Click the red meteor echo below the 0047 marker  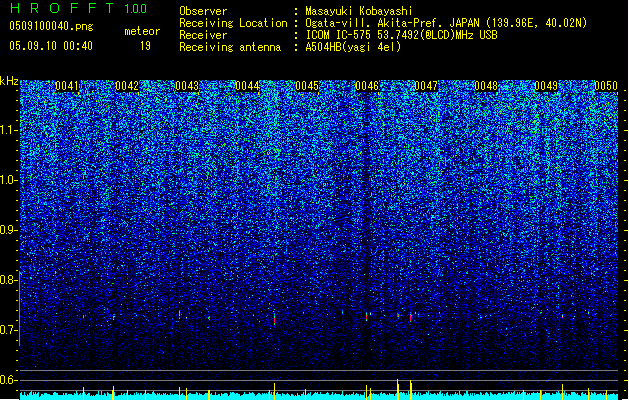coord(411,318)
